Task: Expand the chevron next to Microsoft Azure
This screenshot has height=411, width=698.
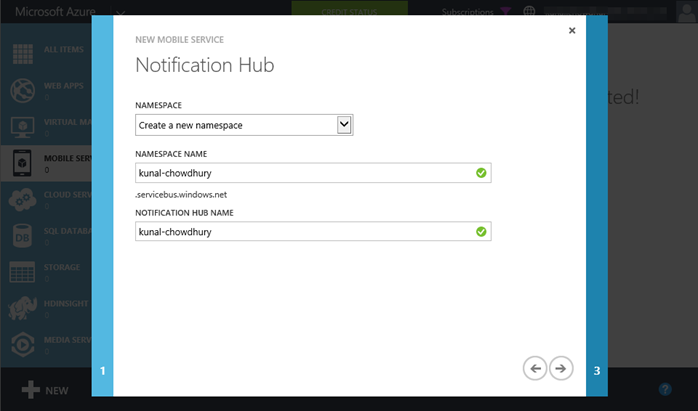Action: 120,12
